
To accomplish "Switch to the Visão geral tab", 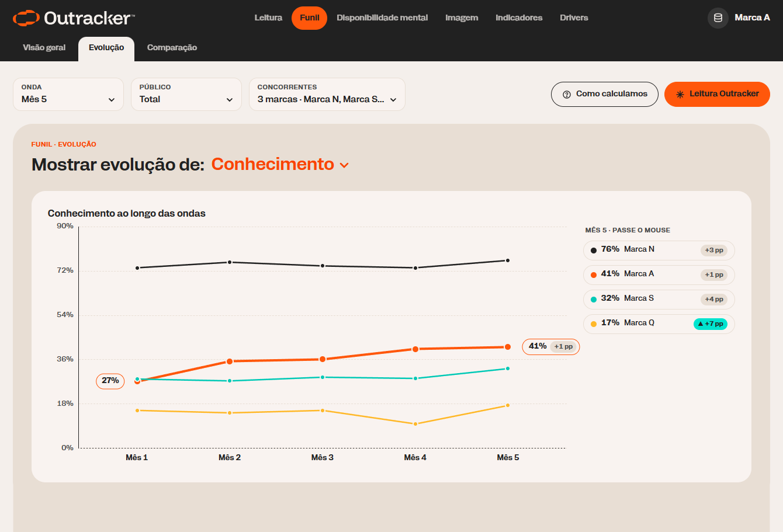I will (44, 48).
